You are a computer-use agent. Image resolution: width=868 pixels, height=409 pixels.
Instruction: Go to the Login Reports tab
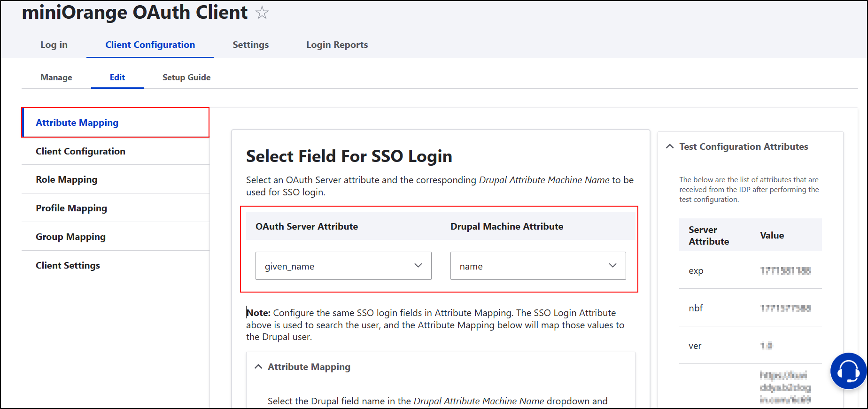pos(337,45)
